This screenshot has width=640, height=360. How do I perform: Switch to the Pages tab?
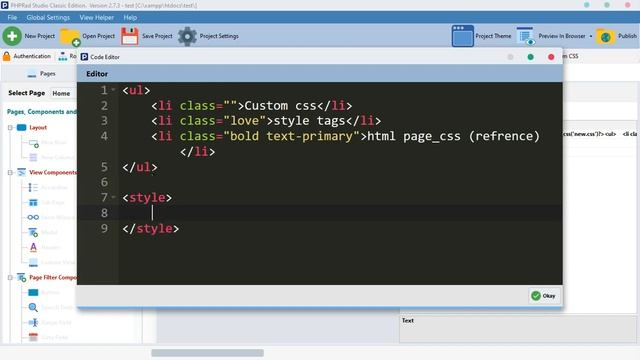(x=42, y=74)
